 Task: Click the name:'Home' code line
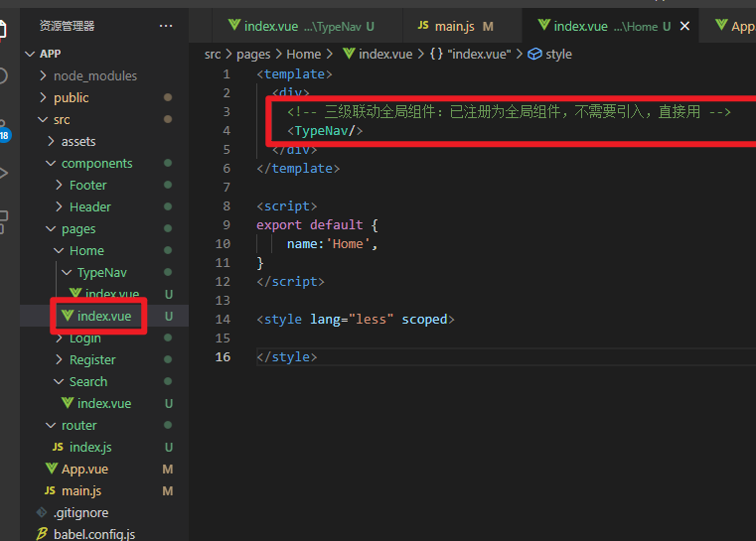[332, 244]
